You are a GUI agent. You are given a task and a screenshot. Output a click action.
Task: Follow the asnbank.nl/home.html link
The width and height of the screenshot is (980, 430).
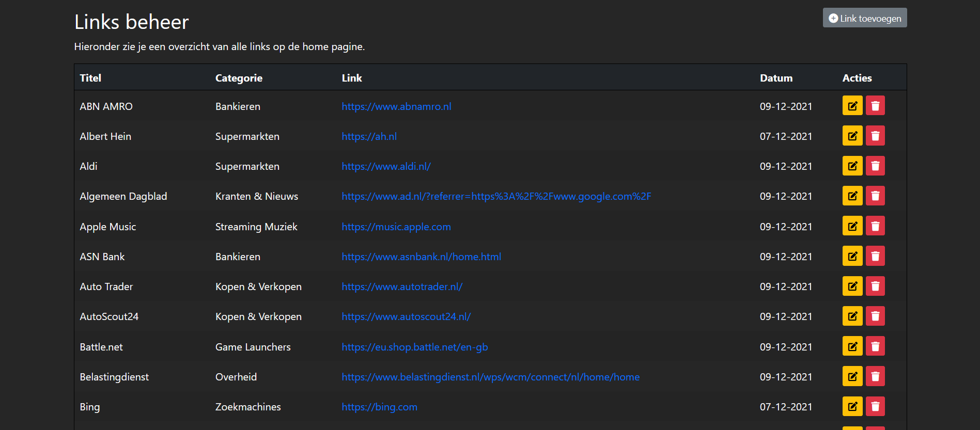[x=422, y=257]
